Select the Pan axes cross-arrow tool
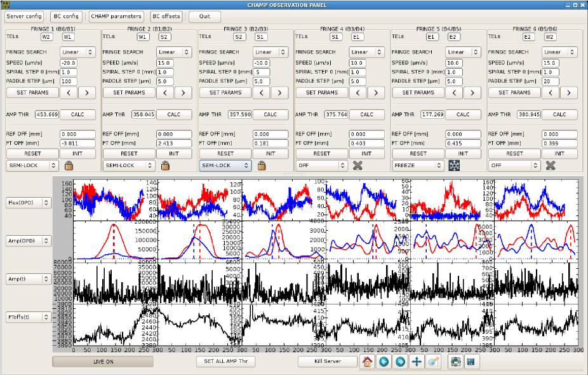588x375 pixels. pyautogui.click(x=417, y=362)
